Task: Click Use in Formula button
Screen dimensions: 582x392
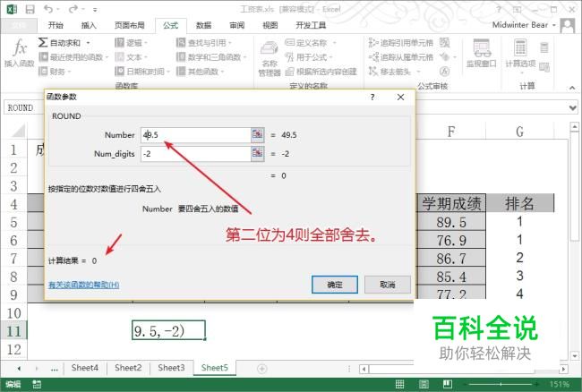Action: (309, 57)
